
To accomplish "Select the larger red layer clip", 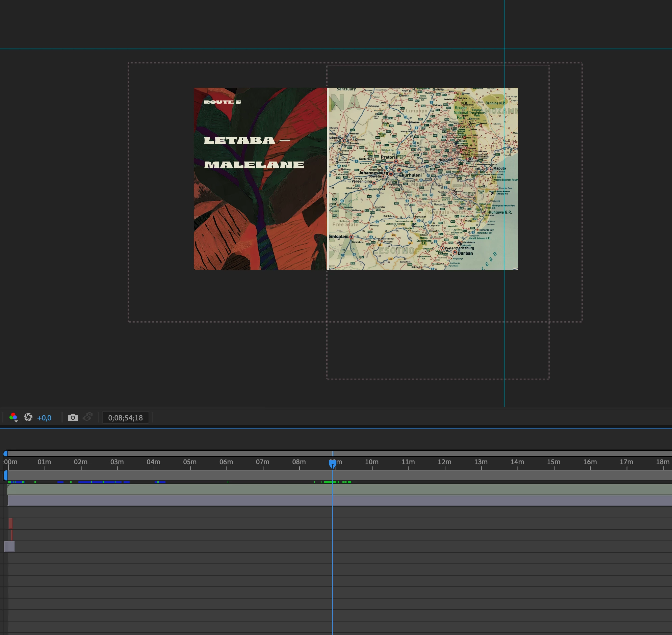I will (10, 523).
